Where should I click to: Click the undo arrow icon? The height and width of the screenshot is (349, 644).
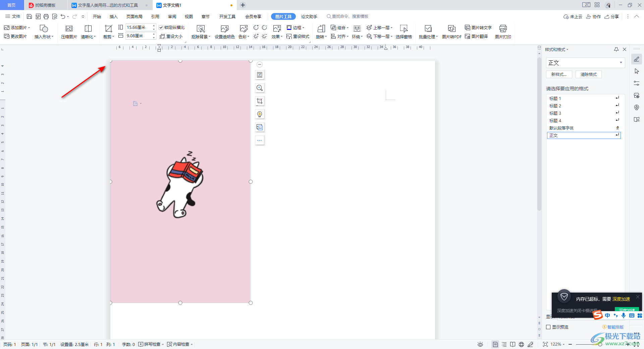pyautogui.click(x=63, y=16)
